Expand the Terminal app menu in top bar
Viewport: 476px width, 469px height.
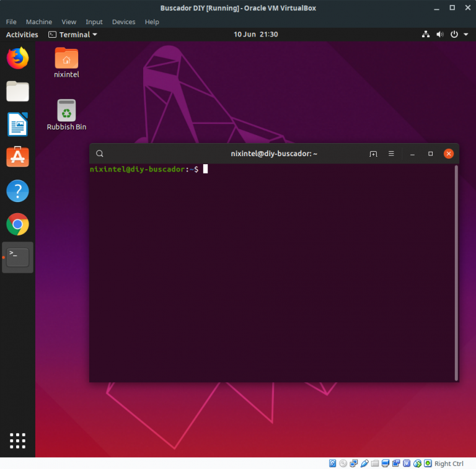73,35
